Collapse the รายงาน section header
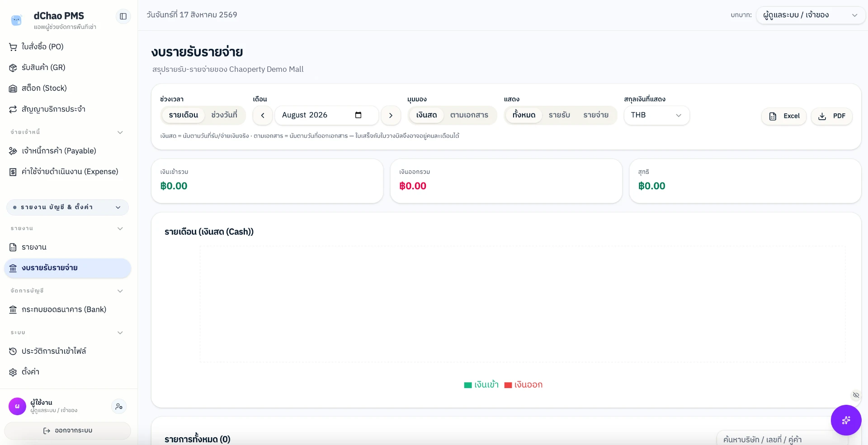The height and width of the screenshot is (445, 868). coord(67,229)
